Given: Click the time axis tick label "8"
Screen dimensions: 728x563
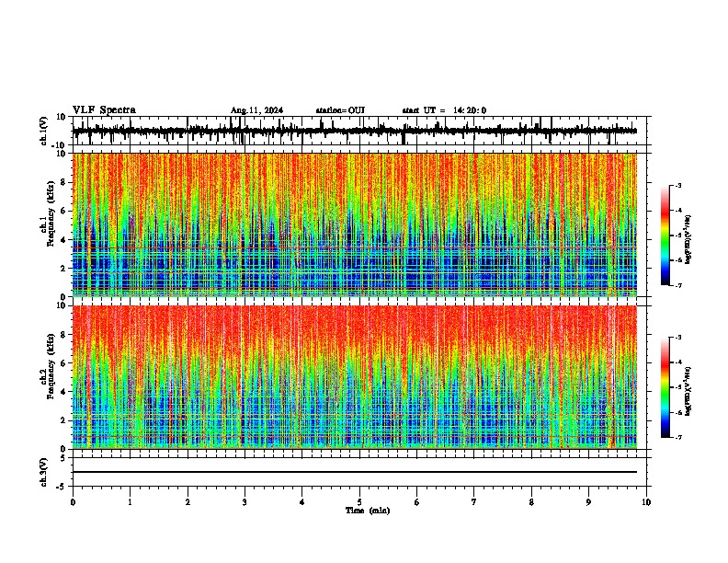Looking at the screenshot, I should (531, 502).
